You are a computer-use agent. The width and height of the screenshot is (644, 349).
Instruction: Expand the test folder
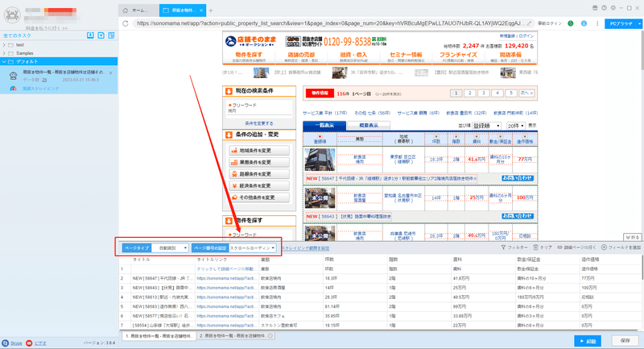click(x=4, y=45)
